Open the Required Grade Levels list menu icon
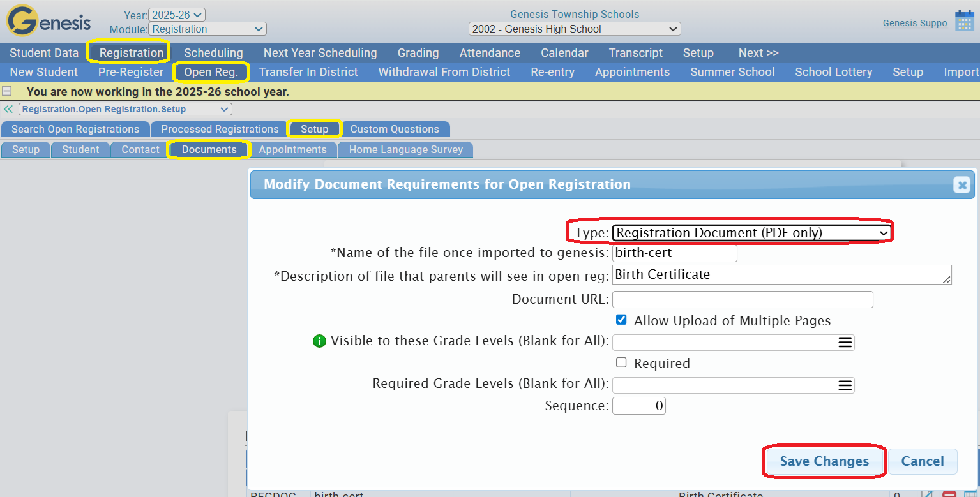The image size is (980, 497). point(845,385)
